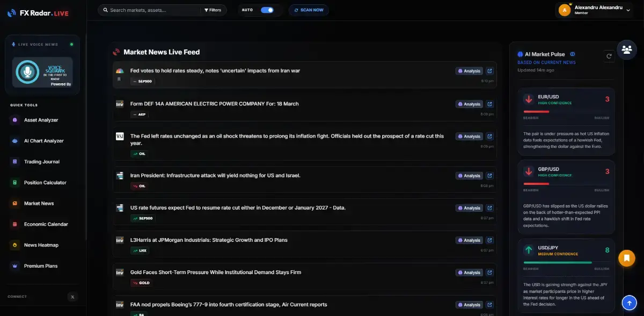Expand the Alexandru Alexandru account menu
The image size is (644, 316).
point(594,10)
